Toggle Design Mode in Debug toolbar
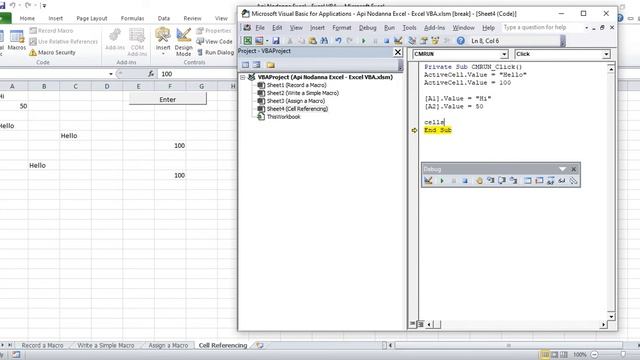Screen dimensions: 640x360 (x=428, y=180)
